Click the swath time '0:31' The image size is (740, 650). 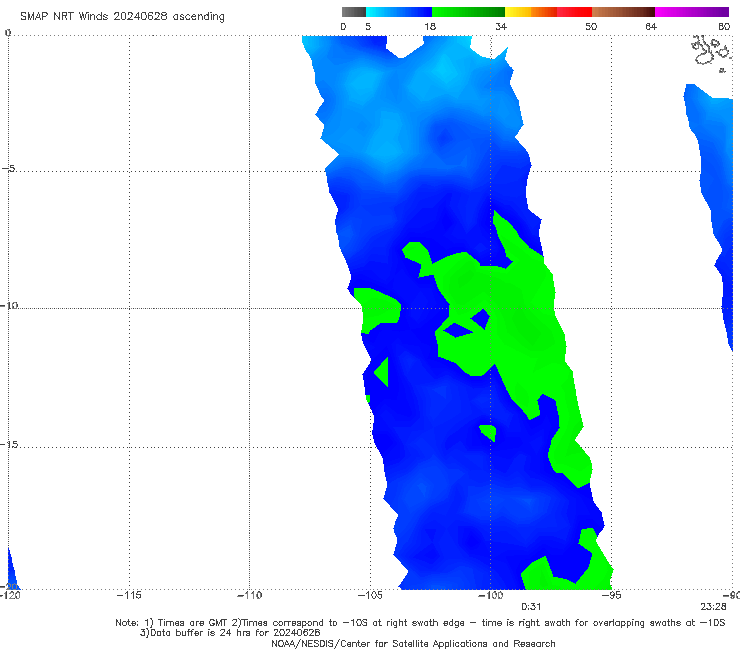[531, 607]
